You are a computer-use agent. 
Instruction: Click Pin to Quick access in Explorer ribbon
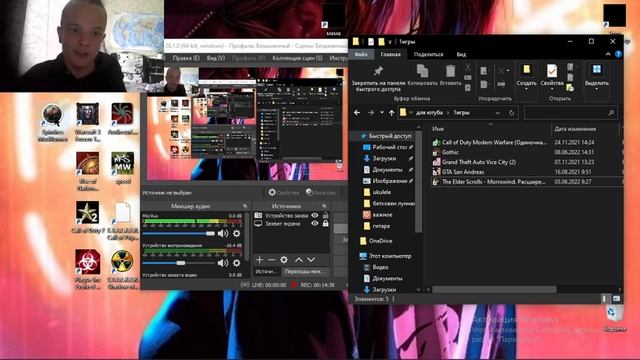tap(378, 79)
